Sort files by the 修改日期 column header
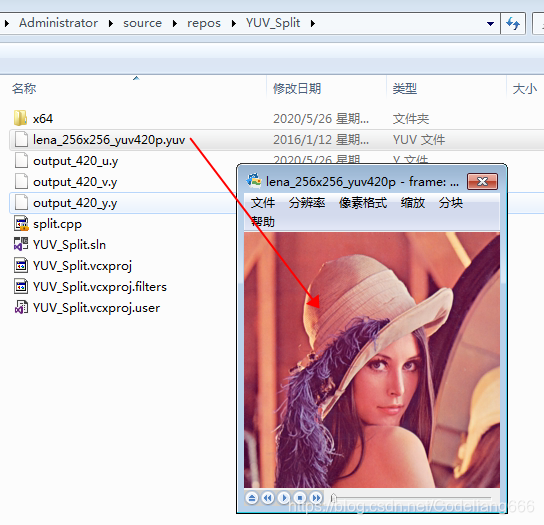The width and height of the screenshot is (544, 525). point(297,88)
